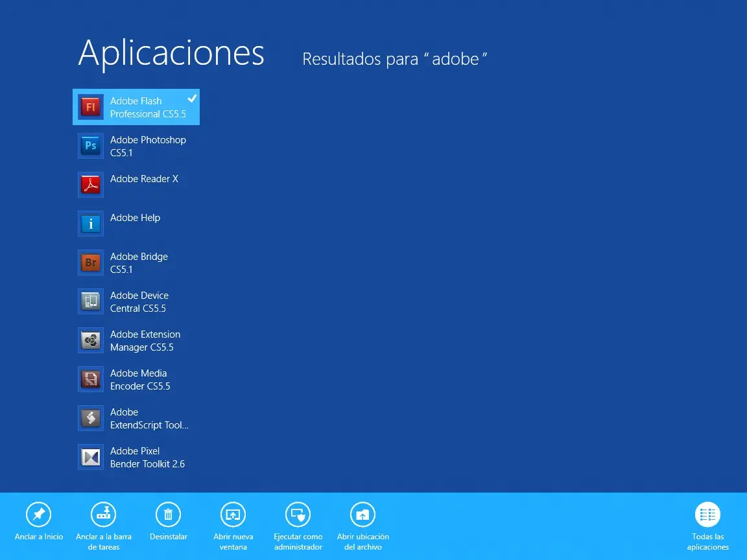Select 'Adobe ExtendScript Tool...' text
Viewport: 747px width, 560px height.
click(149, 419)
